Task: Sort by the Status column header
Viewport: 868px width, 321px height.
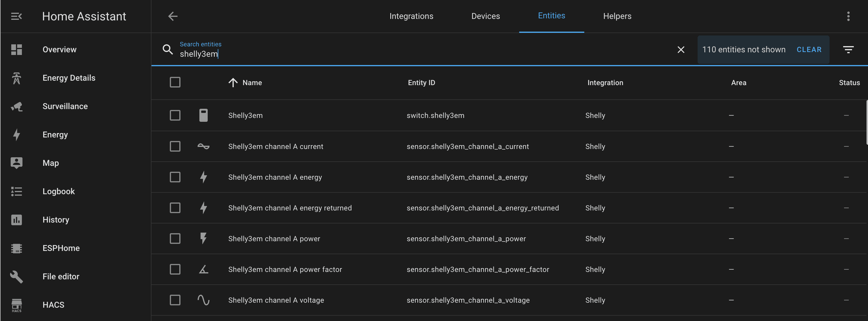Action: coord(849,82)
